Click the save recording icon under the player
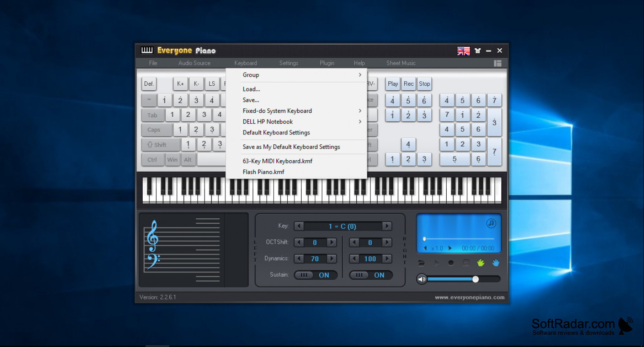The width and height of the screenshot is (644, 347). point(466,263)
